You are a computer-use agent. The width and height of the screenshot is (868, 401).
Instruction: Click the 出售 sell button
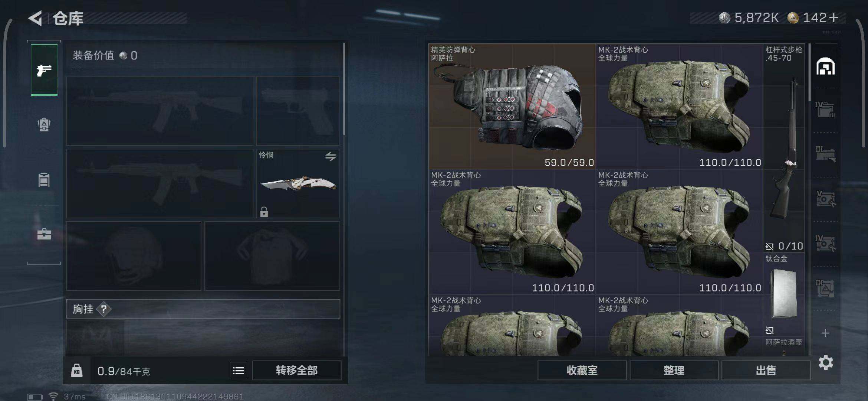766,370
